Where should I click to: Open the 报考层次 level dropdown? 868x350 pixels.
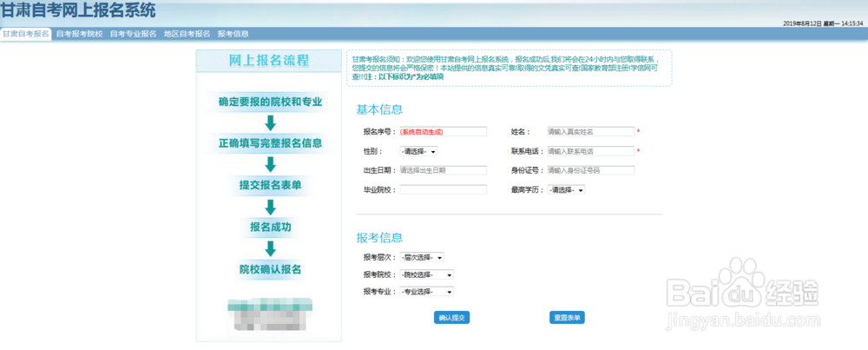[422, 258]
